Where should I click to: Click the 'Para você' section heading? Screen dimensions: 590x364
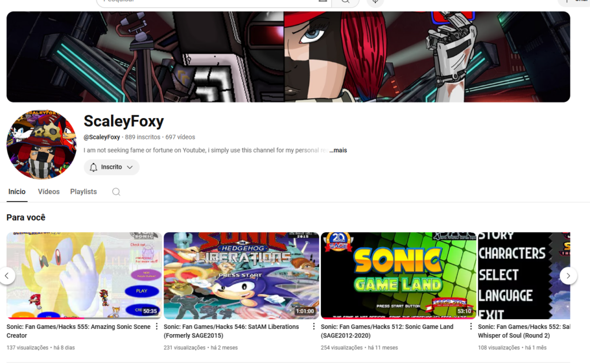click(26, 217)
